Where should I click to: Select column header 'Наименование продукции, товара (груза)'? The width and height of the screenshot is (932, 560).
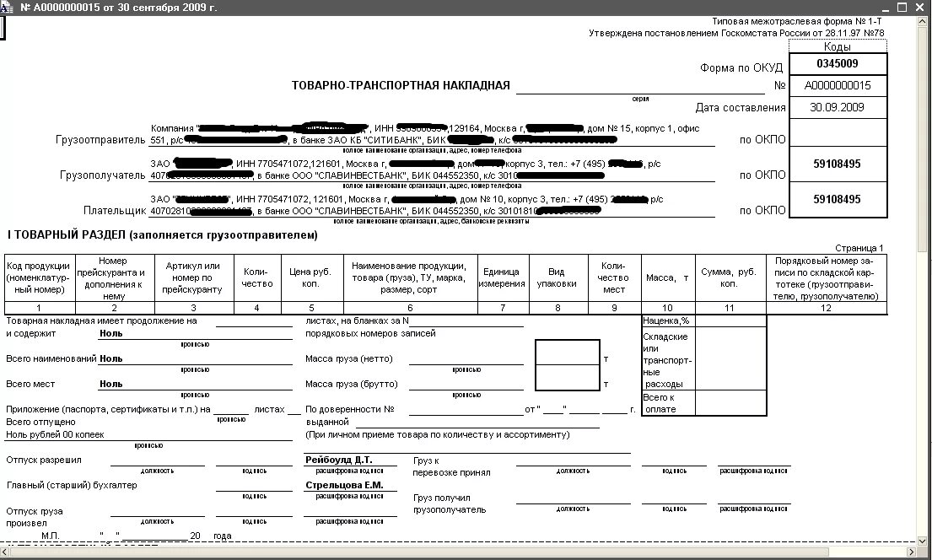(x=410, y=278)
